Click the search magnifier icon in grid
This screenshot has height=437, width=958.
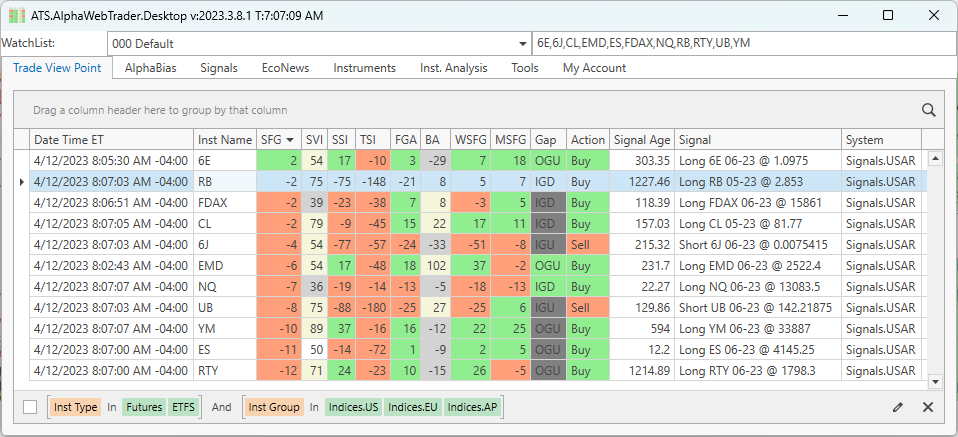coord(928,111)
